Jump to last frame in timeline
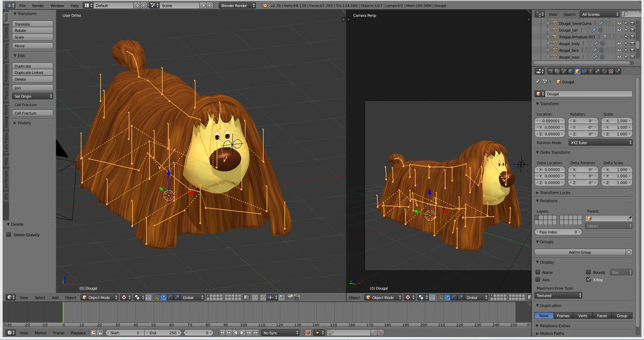The image size is (644, 340). 256,333
